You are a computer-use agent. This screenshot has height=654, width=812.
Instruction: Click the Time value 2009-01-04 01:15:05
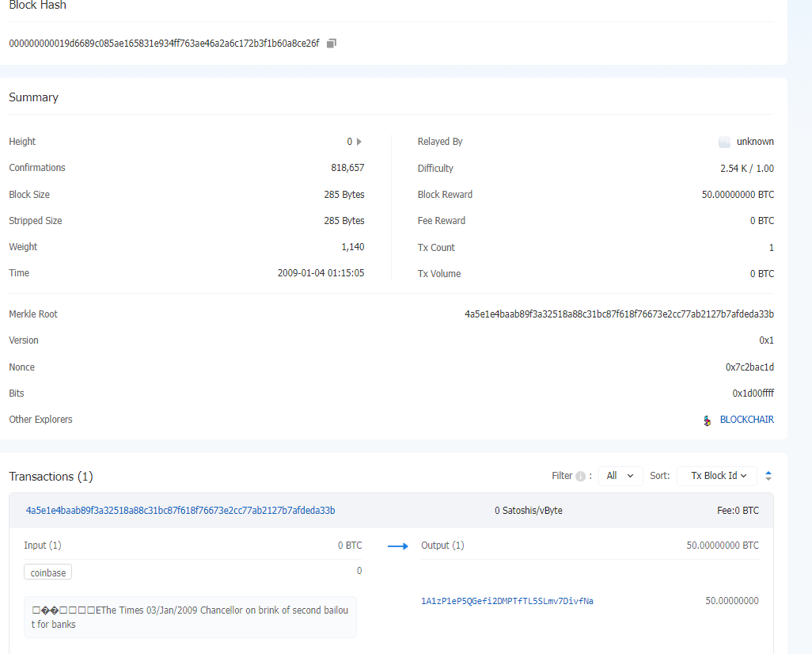(321, 272)
